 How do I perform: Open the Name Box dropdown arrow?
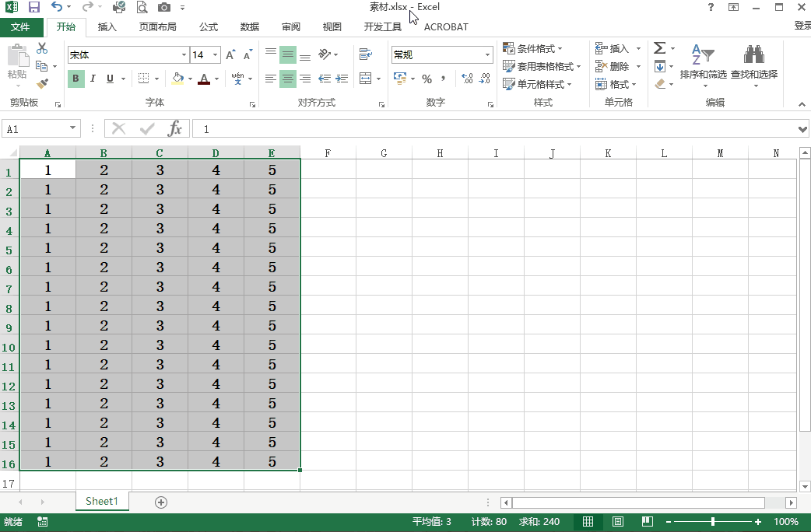[72, 128]
